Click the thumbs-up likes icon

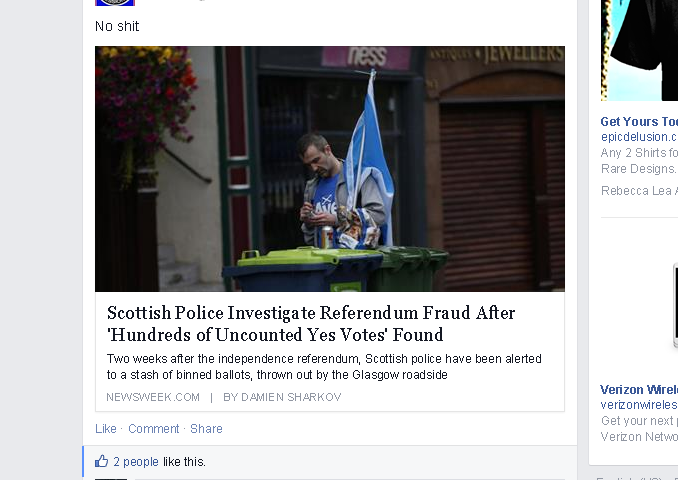102,461
